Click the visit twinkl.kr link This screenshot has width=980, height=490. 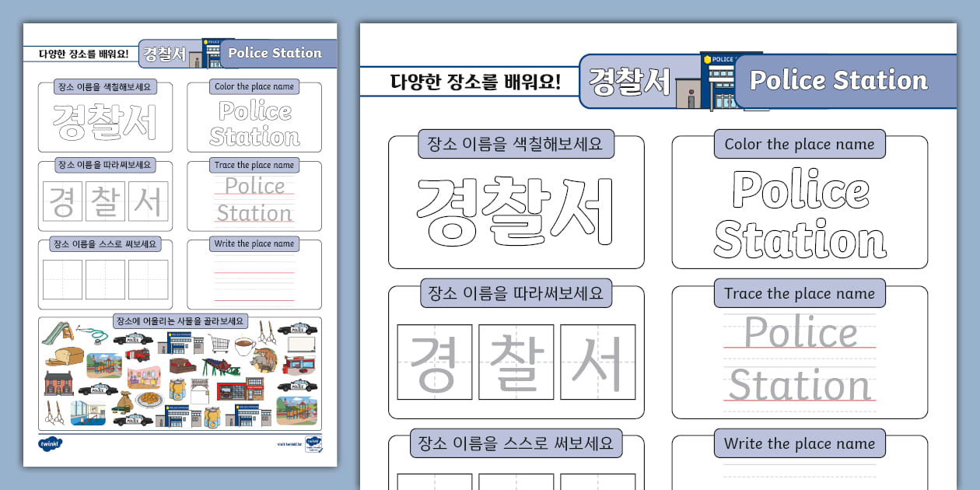(290, 444)
